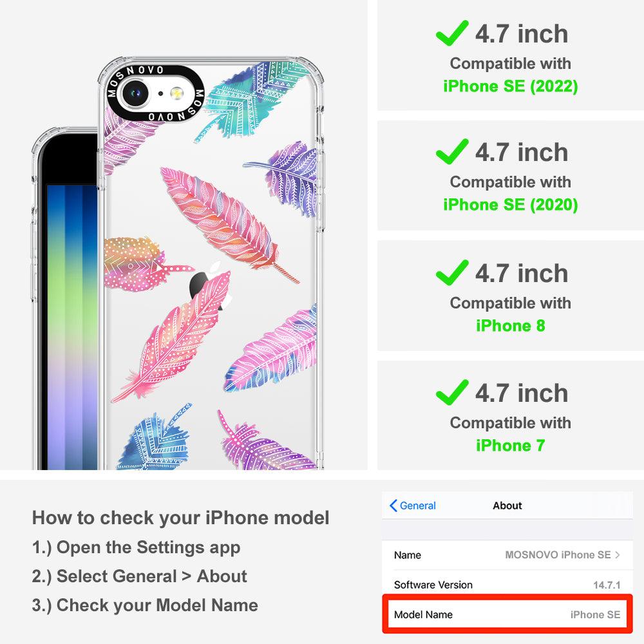This screenshot has height=644, width=644.
Task: Click the phone's gradient front screen
Action: [x=72, y=327]
